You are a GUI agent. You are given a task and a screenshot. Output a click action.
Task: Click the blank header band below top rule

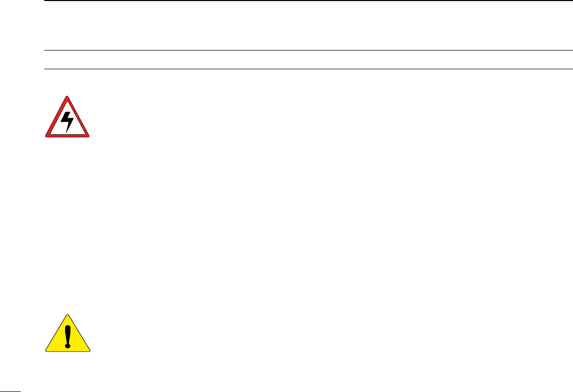click(308, 26)
